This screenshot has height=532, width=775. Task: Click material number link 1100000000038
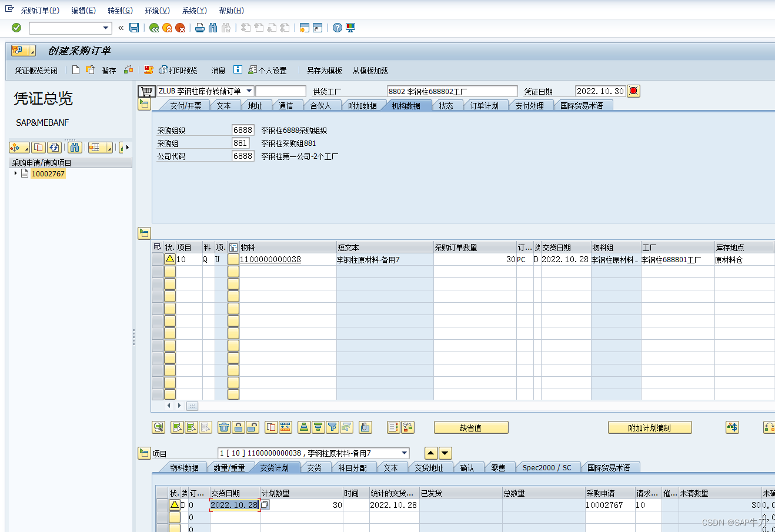[270, 259]
